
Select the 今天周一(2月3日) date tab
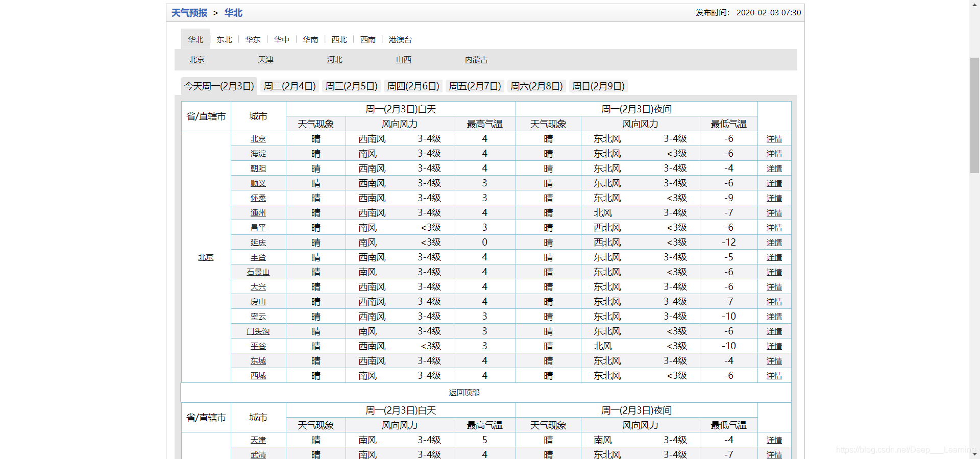coord(219,86)
